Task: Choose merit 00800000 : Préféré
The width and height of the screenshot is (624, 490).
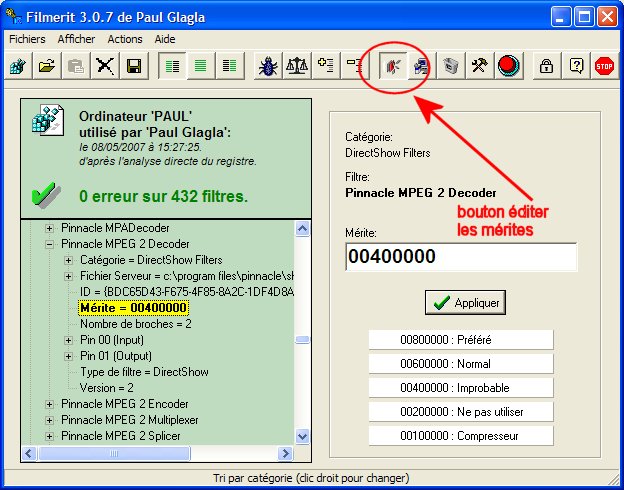Action: (x=461, y=340)
